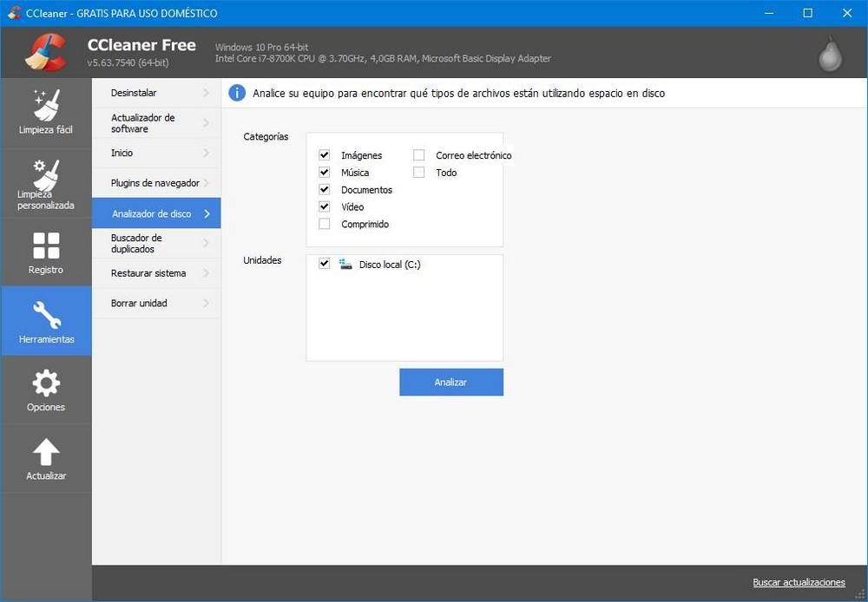Click chevron next to Actualizar de software
868x602 pixels.
(x=207, y=123)
